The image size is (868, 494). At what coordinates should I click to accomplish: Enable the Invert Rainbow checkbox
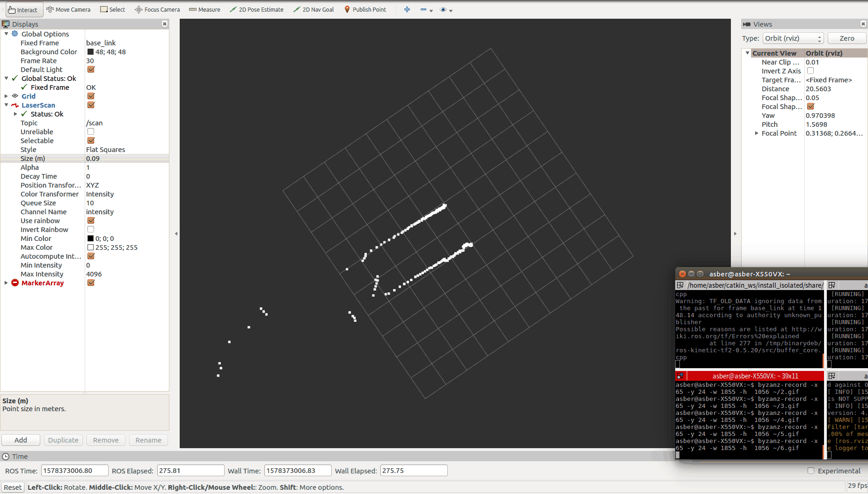point(91,229)
